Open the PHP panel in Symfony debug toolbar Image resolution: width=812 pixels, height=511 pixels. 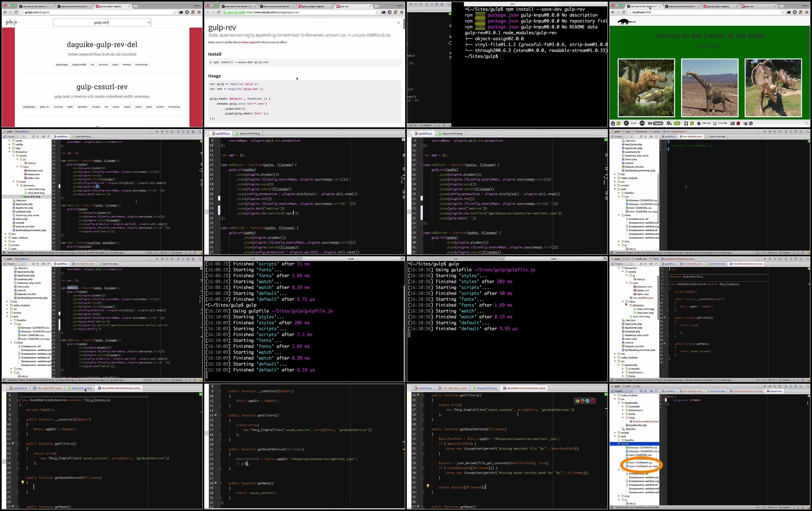click(642, 124)
